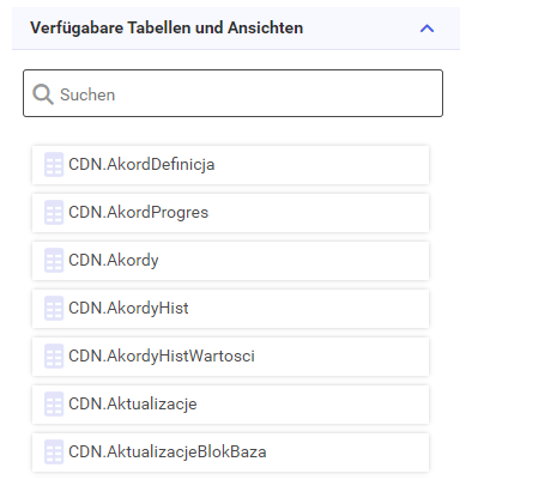Screen dimensions: 544x478
Task: Select the table icon next to CDN.Akordy
Action: click(x=54, y=260)
